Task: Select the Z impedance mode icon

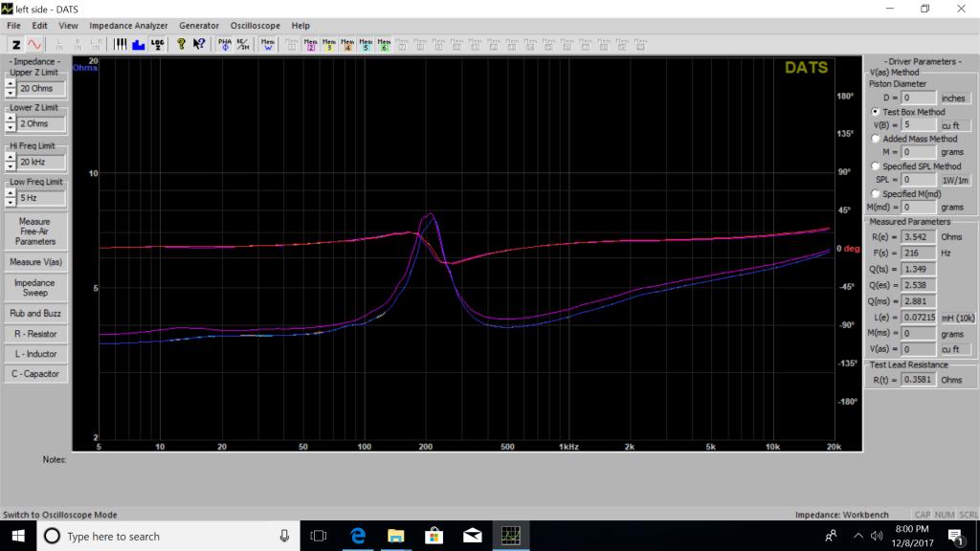Action: (16, 44)
